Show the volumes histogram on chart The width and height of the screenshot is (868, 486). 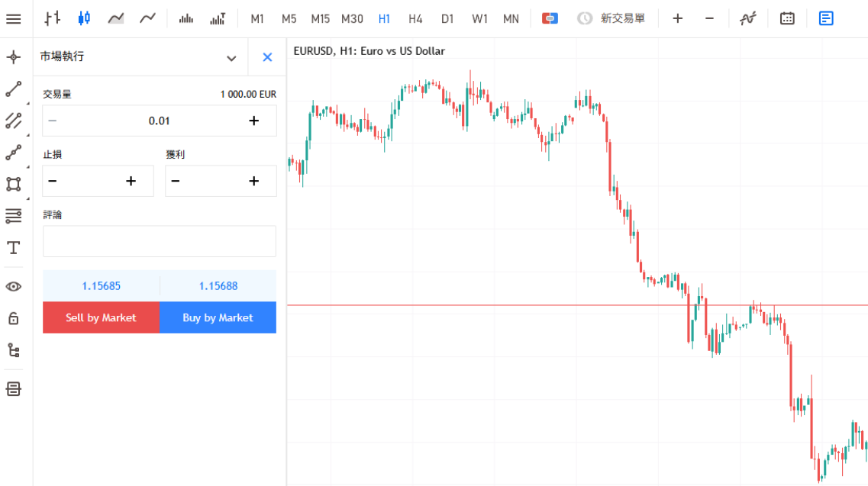(186, 18)
